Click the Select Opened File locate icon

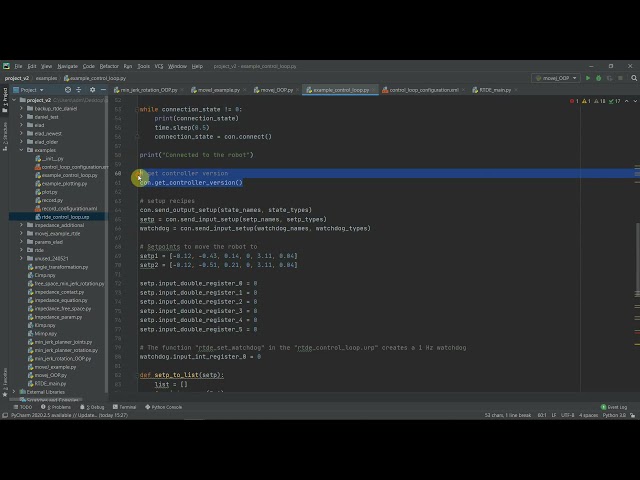68,90
